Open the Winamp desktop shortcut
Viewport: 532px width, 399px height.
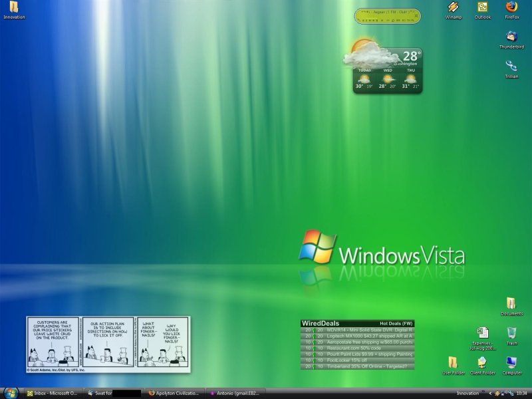(454, 8)
